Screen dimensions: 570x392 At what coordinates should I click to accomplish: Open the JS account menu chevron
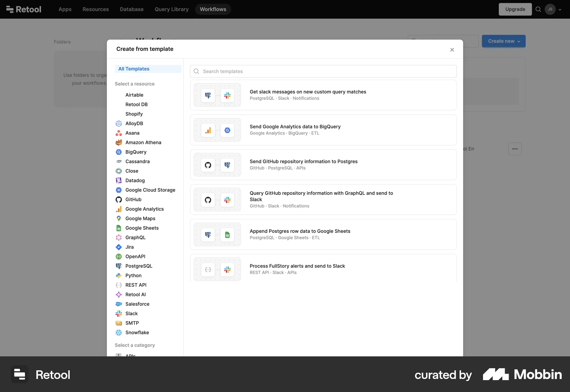coord(560,9)
